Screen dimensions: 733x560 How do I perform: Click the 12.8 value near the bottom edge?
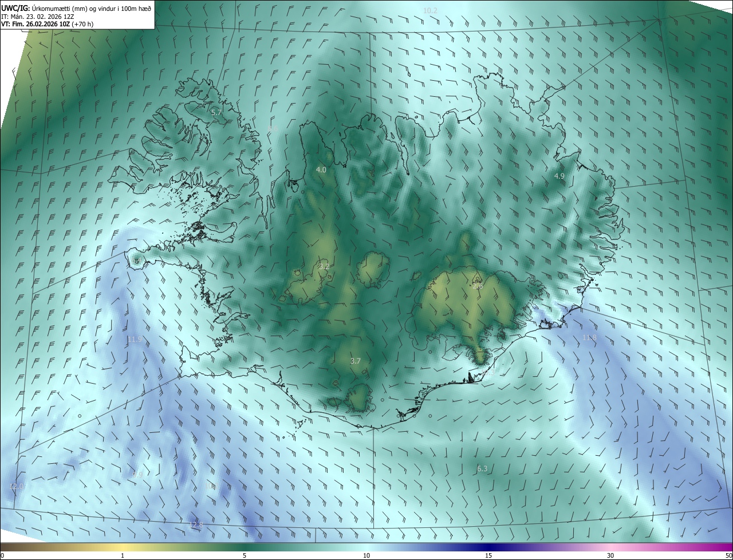click(196, 525)
